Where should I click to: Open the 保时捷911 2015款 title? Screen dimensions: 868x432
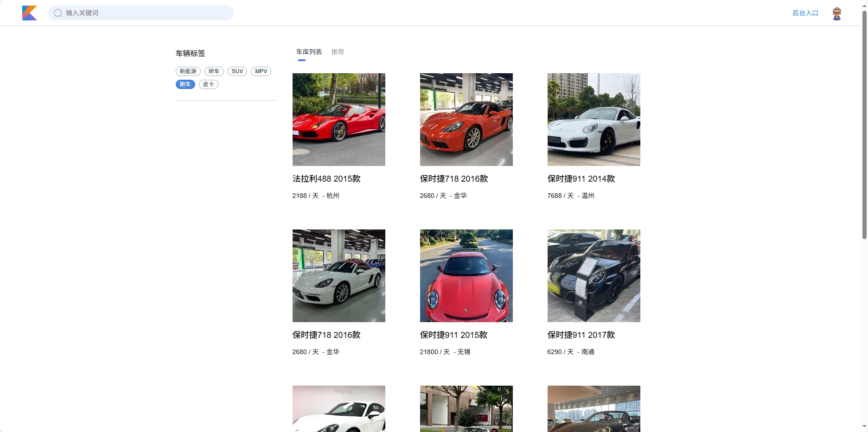click(453, 335)
